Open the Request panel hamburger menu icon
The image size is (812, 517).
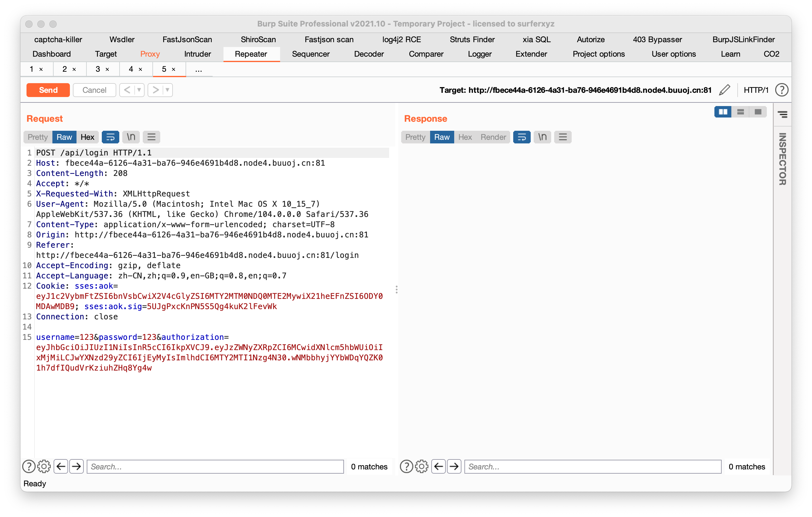pyautogui.click(x=151, y=137)
